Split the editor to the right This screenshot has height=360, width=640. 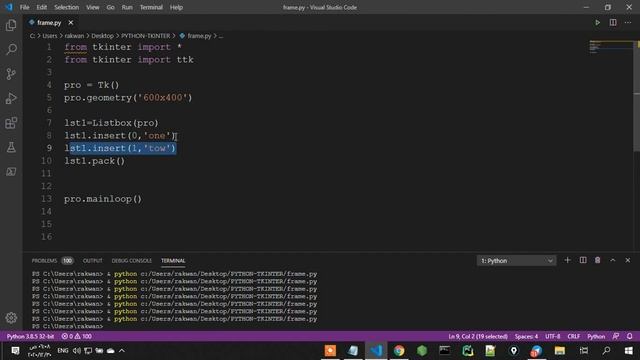pyautogui.click(x=613, y=22)
